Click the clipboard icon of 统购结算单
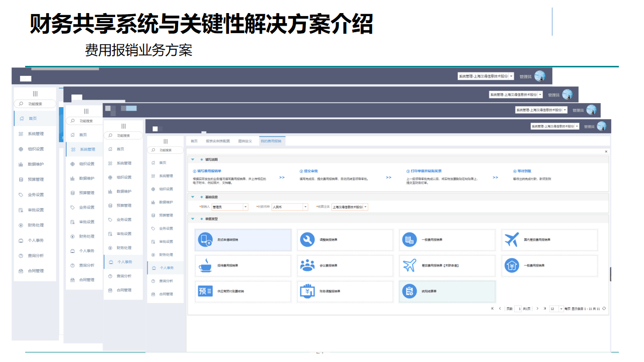Image resolution: width=644 pixels, height=362 pixels. coord(410,291)
